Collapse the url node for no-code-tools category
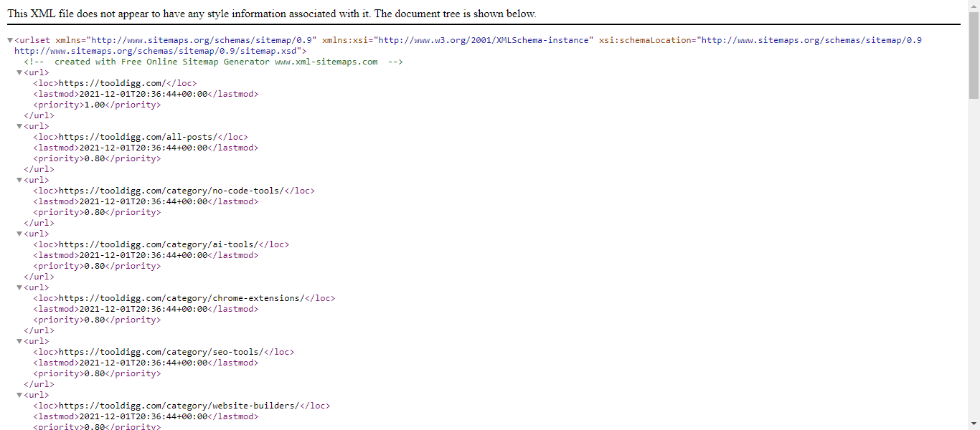The width and height of the screenshot is (980, 430). coord(20,180)
